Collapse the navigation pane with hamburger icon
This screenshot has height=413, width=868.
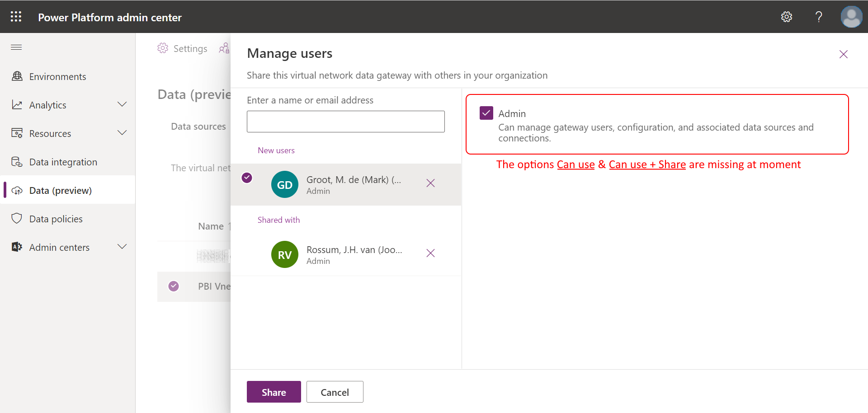[x=16, y=47]
